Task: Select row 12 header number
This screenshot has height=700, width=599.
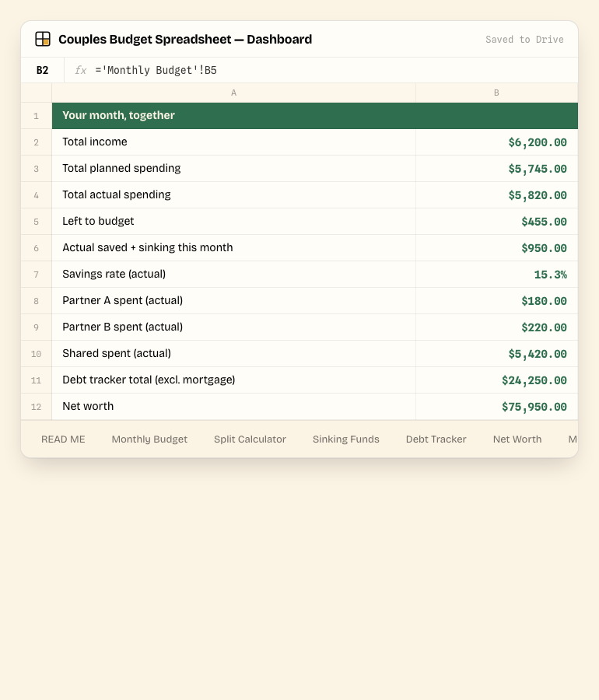Action: point(36,407)
